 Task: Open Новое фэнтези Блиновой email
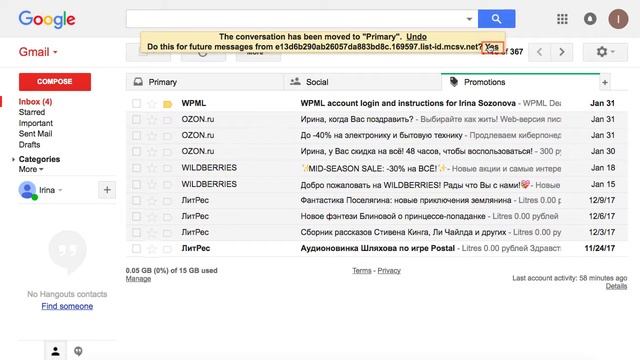(x=376, y=216)
